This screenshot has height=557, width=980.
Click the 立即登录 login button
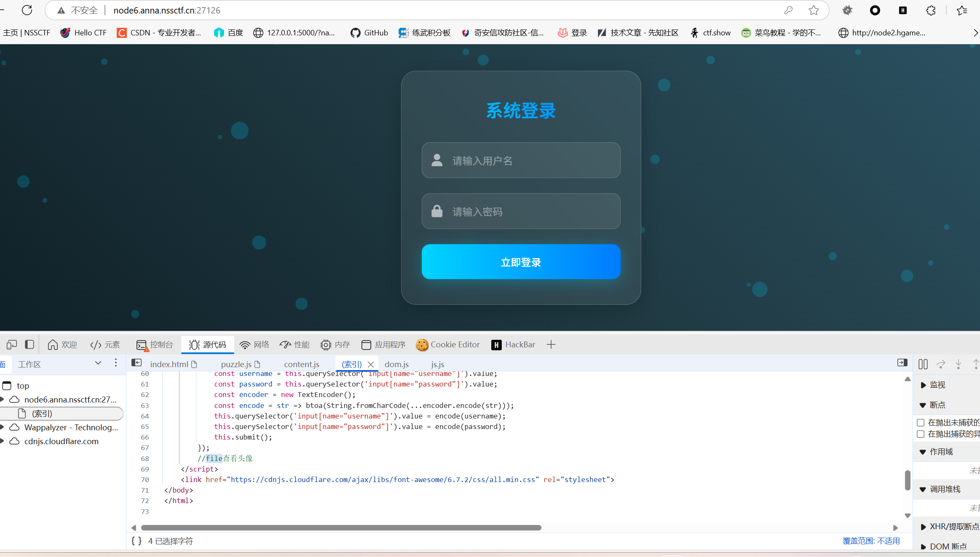(521, 262)
